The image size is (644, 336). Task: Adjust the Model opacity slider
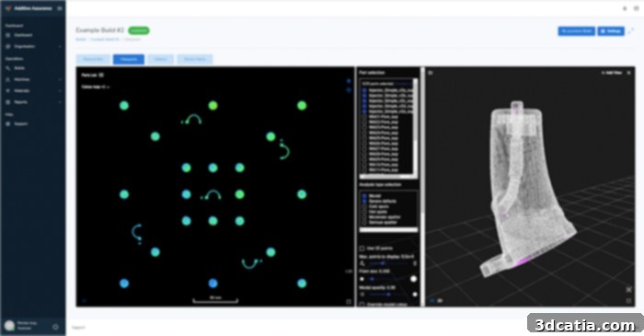click(388, 295)
